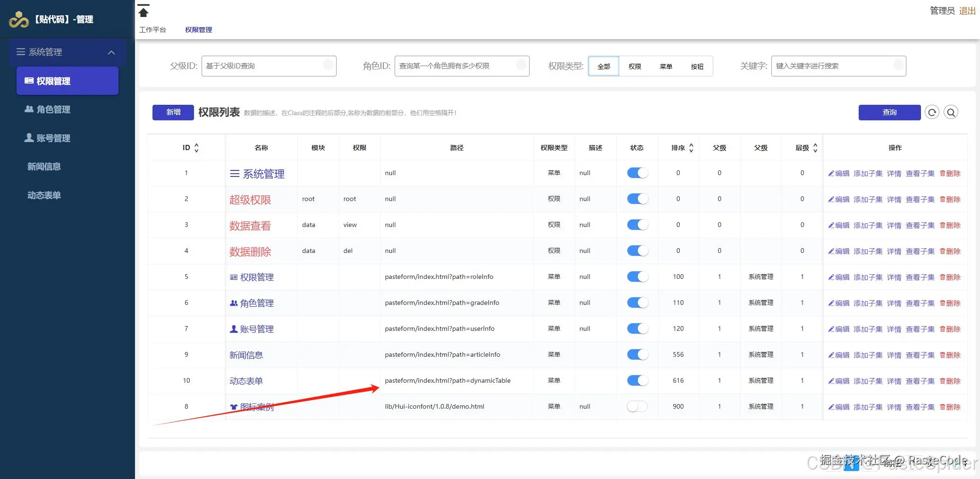The image size is (980, 479).
Task: Click the collapse-to-top arrow icon above tabs
Action: 144,10
